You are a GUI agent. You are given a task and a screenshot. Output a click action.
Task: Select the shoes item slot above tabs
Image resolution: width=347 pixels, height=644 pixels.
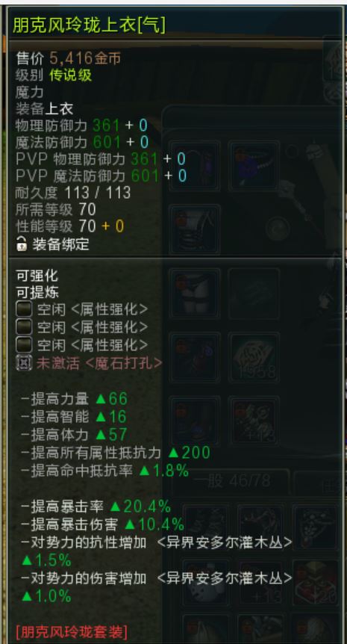195,421
